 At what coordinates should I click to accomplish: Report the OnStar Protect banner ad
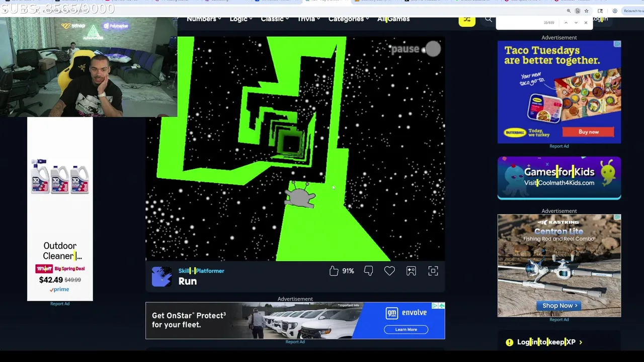(295, 342)
